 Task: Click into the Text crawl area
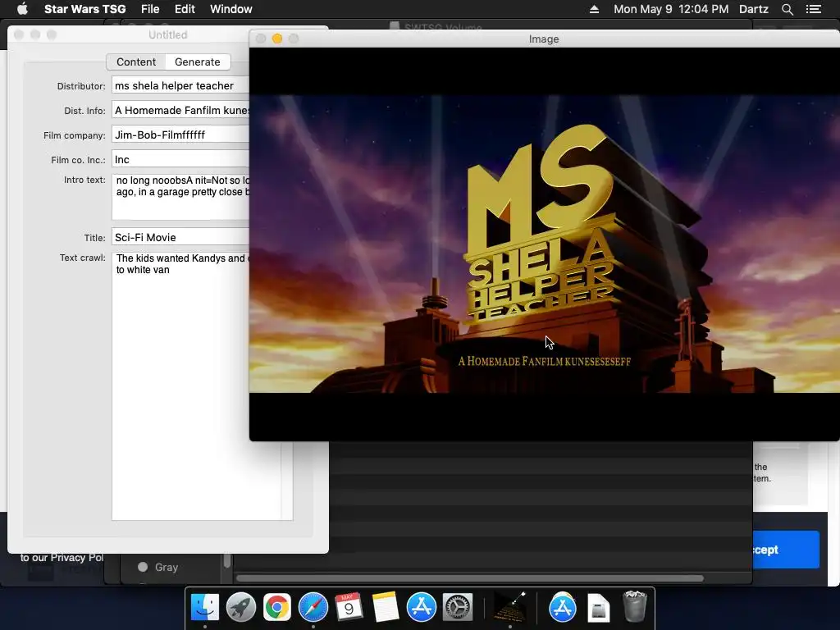pyautogui.click(x=196, y=386)
